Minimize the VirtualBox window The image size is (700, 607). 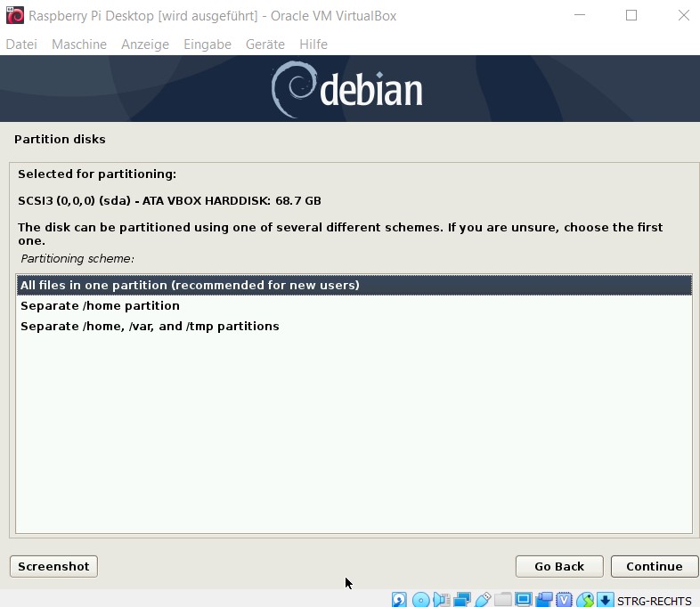[x=580, y=15]
